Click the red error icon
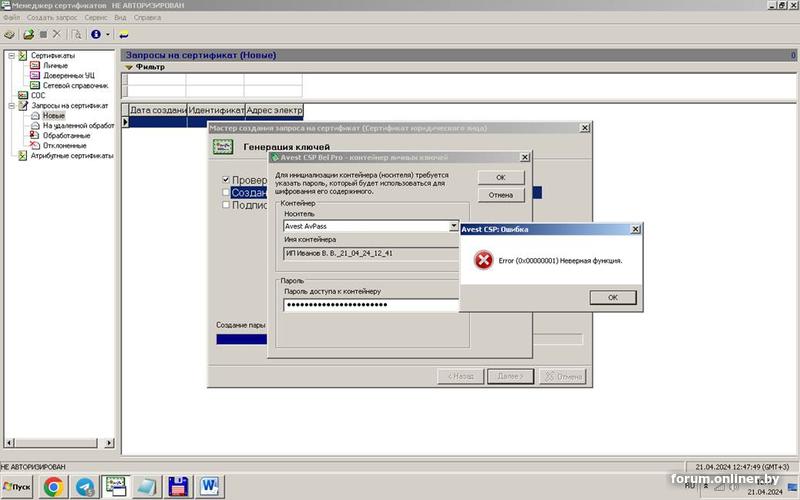Image resolution: width=800 pixels, height=500 pixels. click(483, 260)
